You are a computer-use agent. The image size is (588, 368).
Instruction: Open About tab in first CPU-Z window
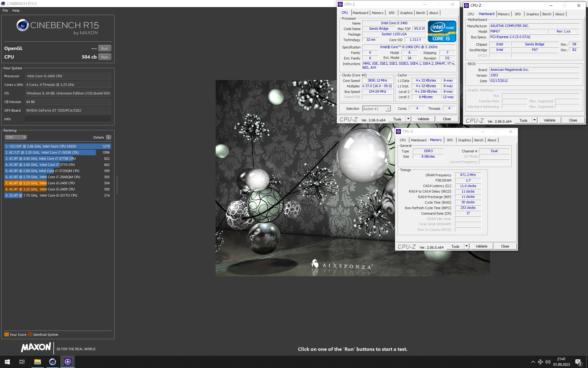(434, 13)
